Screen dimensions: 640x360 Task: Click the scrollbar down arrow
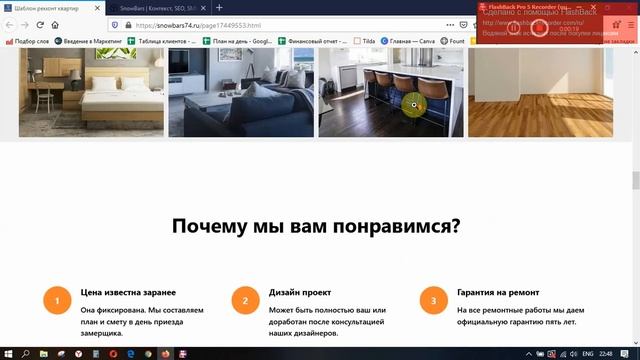[636, 343]
